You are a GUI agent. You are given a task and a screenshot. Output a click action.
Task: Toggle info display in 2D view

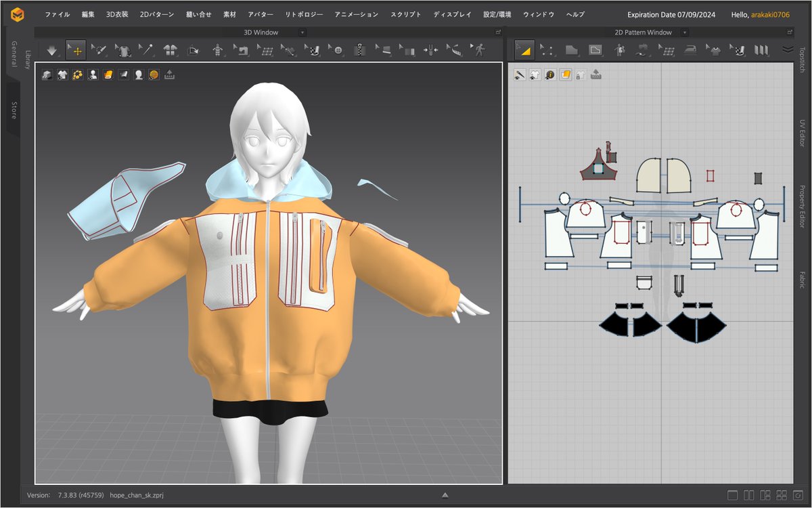click(x=550, y=75)
